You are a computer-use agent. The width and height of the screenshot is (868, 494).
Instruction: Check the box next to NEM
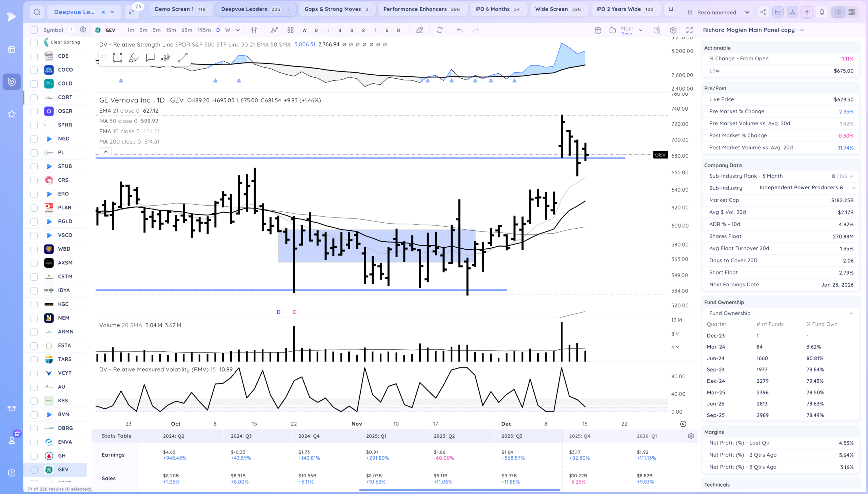point(34,318)
